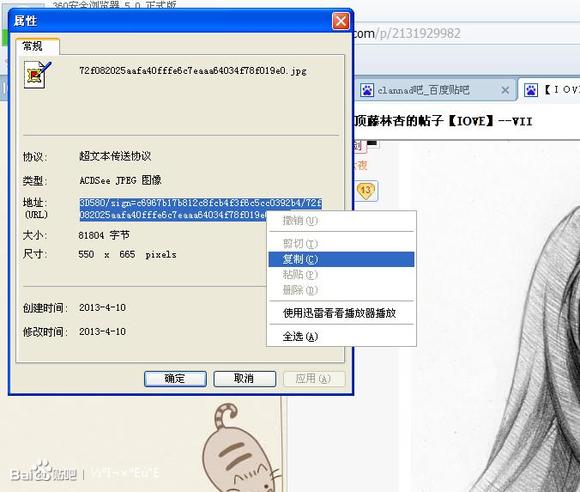Screen dimensions: 580x492
Task: Click the JPEG file type icon
Action: (36, 75)
